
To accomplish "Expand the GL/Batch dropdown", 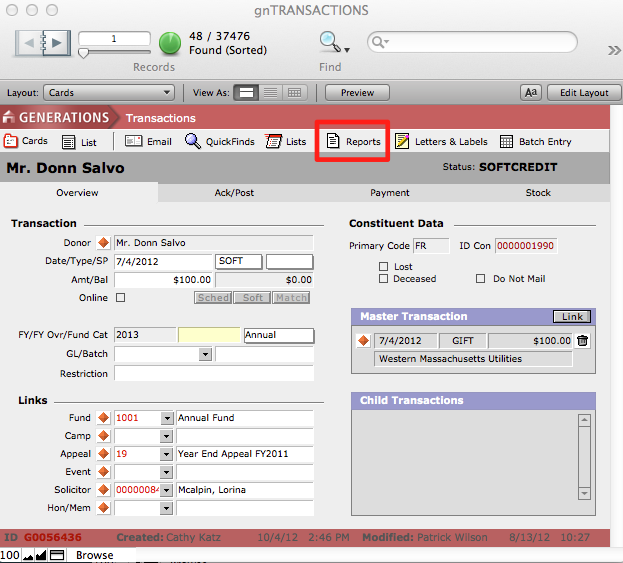I will click(205, 354).
